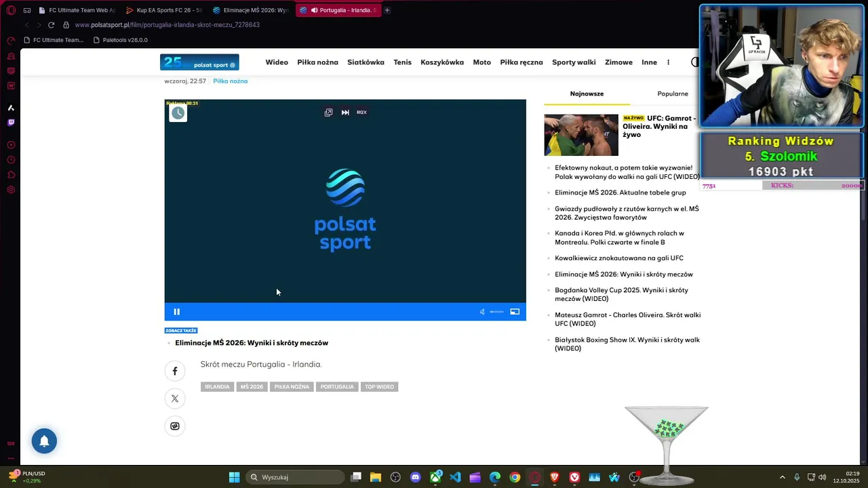Skip forward with the fast-forward icon
This screenshot has width=868, height=488.
pyautogui.click(x=345, y=113)
